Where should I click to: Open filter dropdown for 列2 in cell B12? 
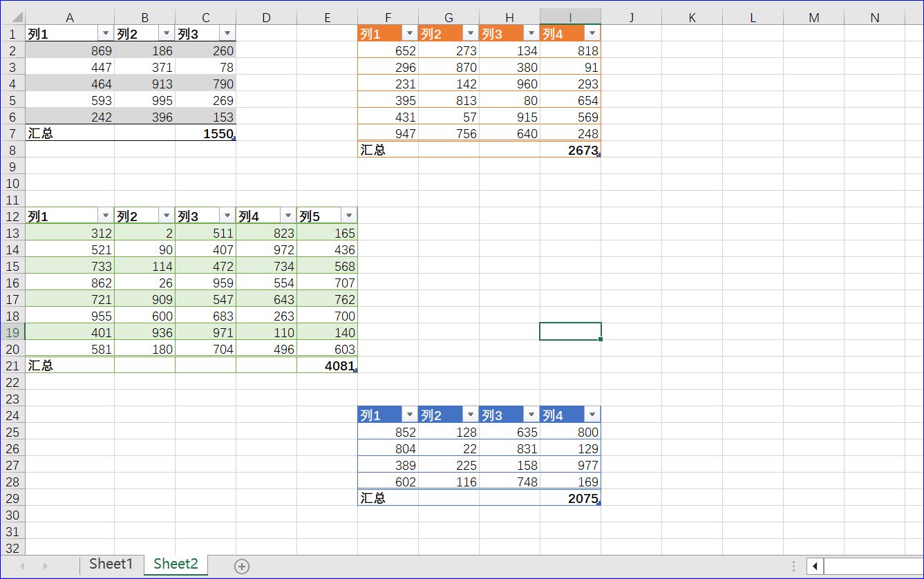click(x=167, y=216)
